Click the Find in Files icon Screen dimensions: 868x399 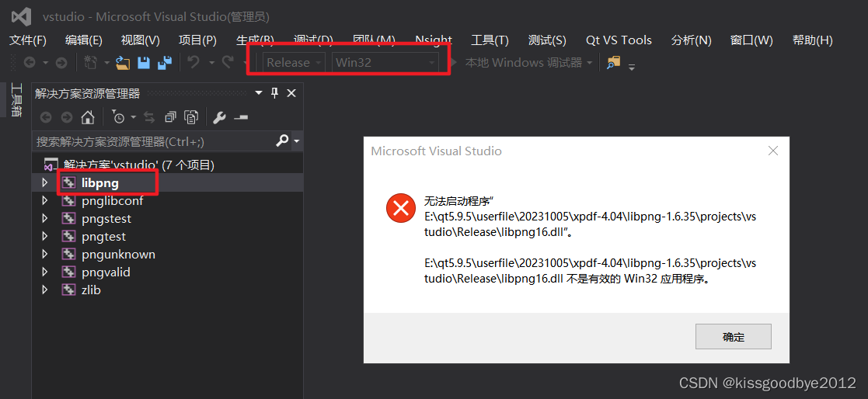[613, 62]
